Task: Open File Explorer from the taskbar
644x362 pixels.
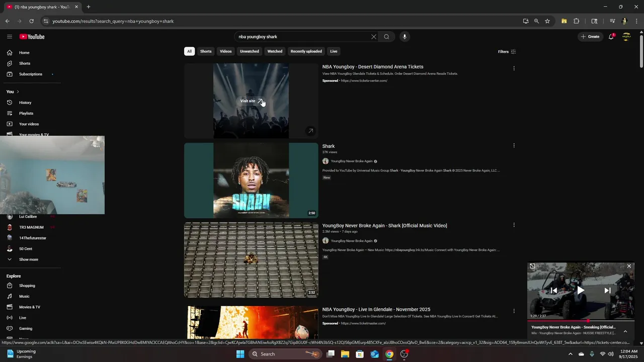Action: (x=345, y=354)
